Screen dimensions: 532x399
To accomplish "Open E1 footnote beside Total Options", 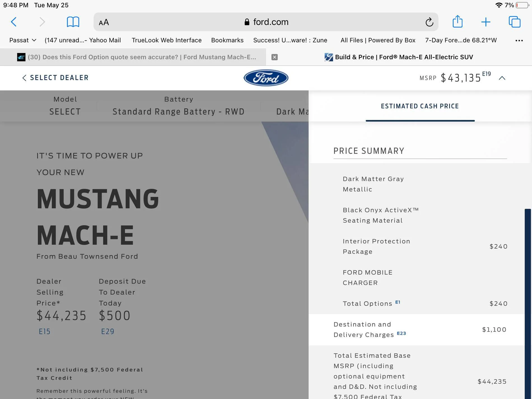I will click(x=398, y=302).
